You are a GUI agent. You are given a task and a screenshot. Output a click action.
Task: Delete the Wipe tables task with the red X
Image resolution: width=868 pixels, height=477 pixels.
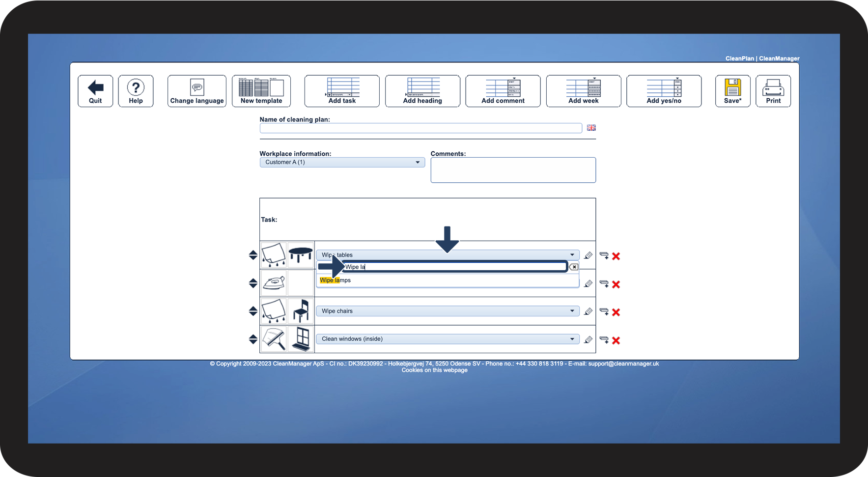click(x=616, y=256)
